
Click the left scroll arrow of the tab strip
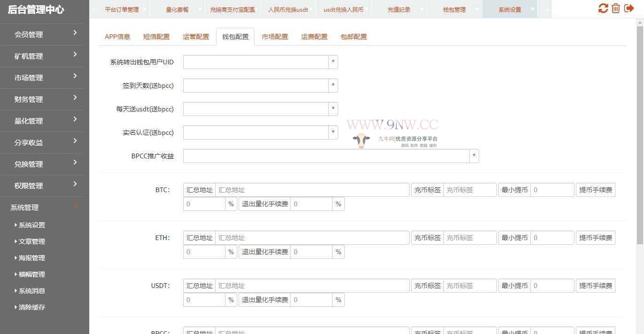[95, 9]
